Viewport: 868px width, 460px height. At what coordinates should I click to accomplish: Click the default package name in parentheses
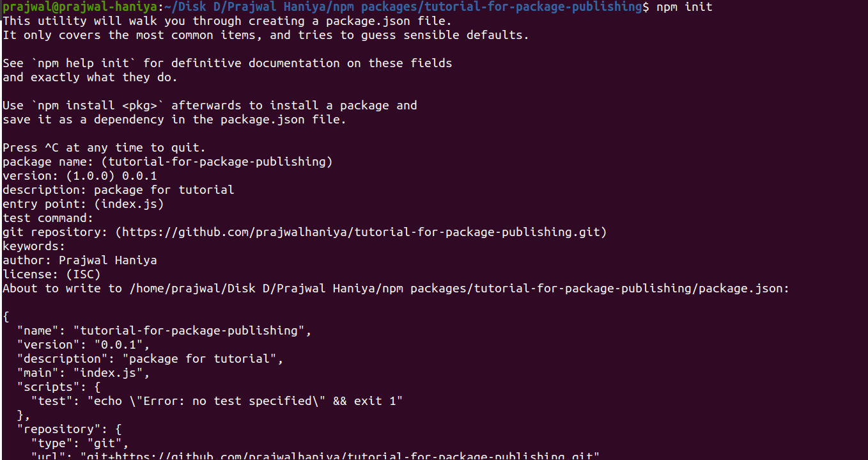point(217,162)
